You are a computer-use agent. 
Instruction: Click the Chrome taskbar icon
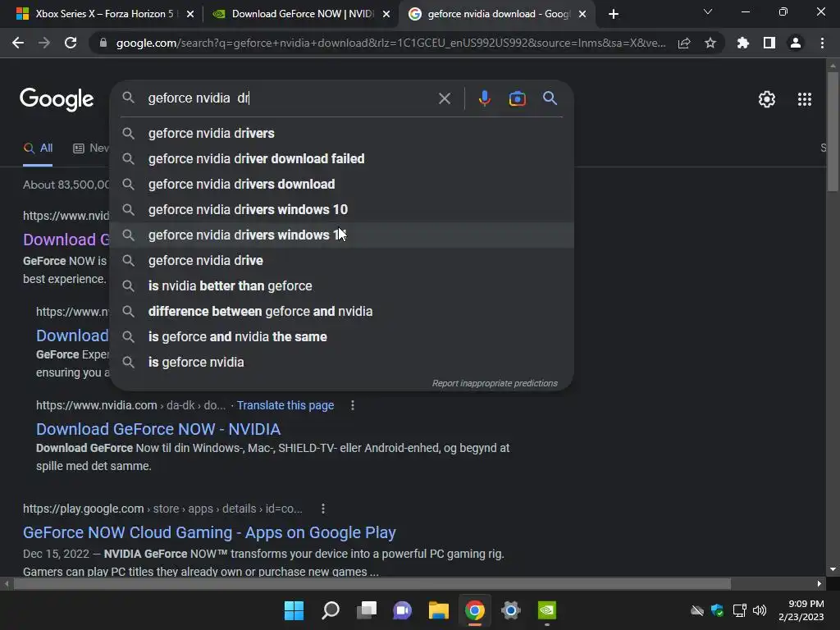pyautogui.click(x=475, y=610)
